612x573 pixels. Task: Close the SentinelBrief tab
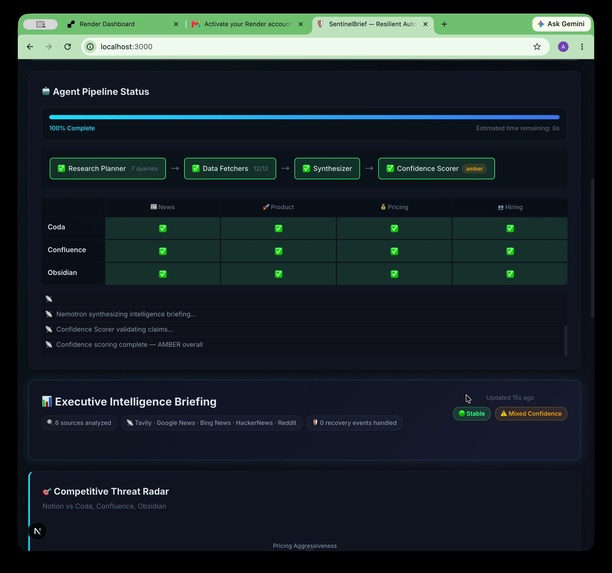pyautogui.click(x=425, y=24)
